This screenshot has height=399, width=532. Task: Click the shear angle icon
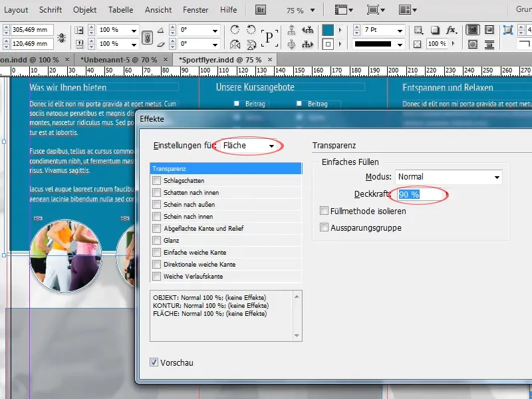click(x=160, y=44)
